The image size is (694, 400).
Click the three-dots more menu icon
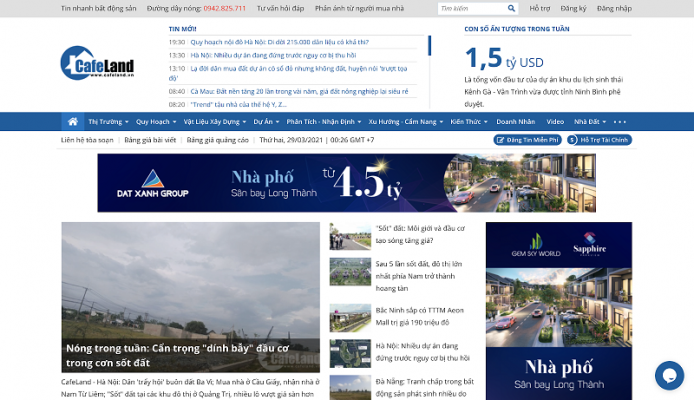point(619,121)
